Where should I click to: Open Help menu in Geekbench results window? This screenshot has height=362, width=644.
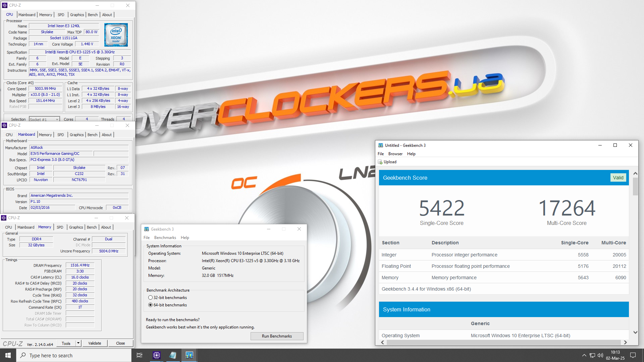pos(411,154)
